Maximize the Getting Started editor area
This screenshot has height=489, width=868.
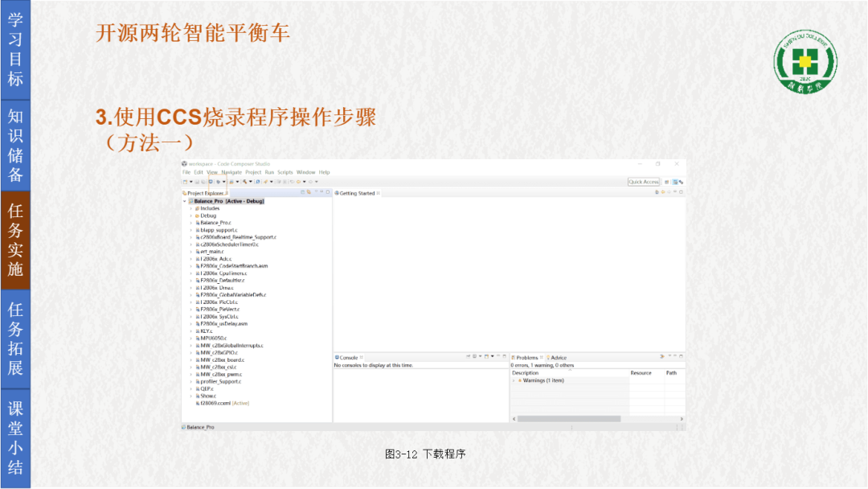click(x=681, y=192)
